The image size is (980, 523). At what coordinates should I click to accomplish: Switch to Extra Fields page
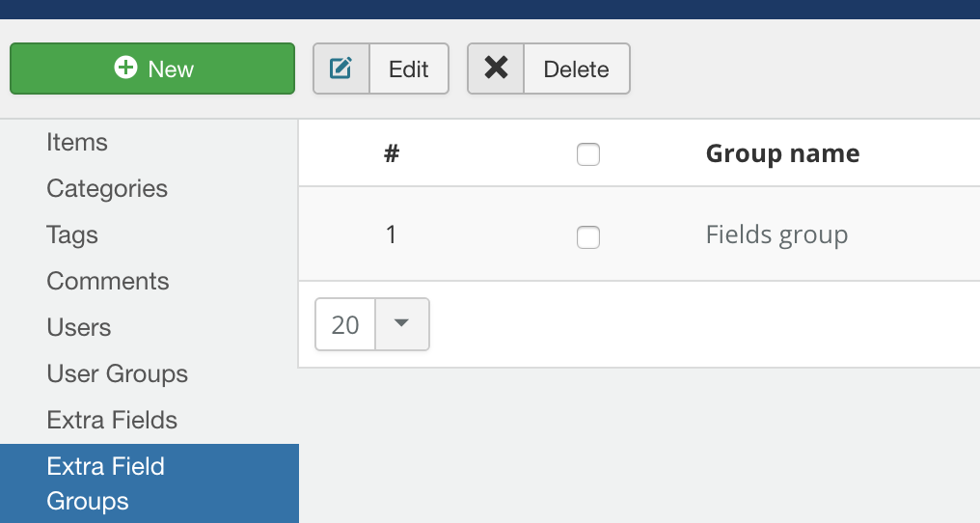pos(112,421)
